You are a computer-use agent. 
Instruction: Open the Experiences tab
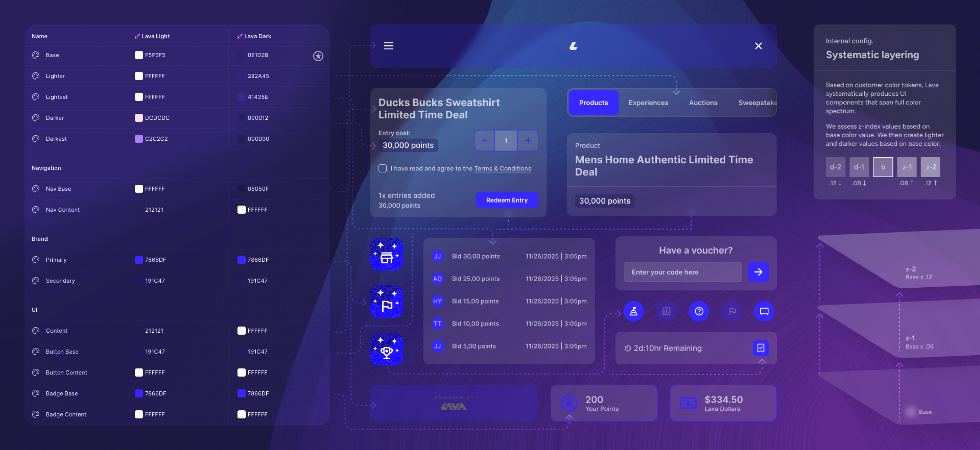coord(648,103)
